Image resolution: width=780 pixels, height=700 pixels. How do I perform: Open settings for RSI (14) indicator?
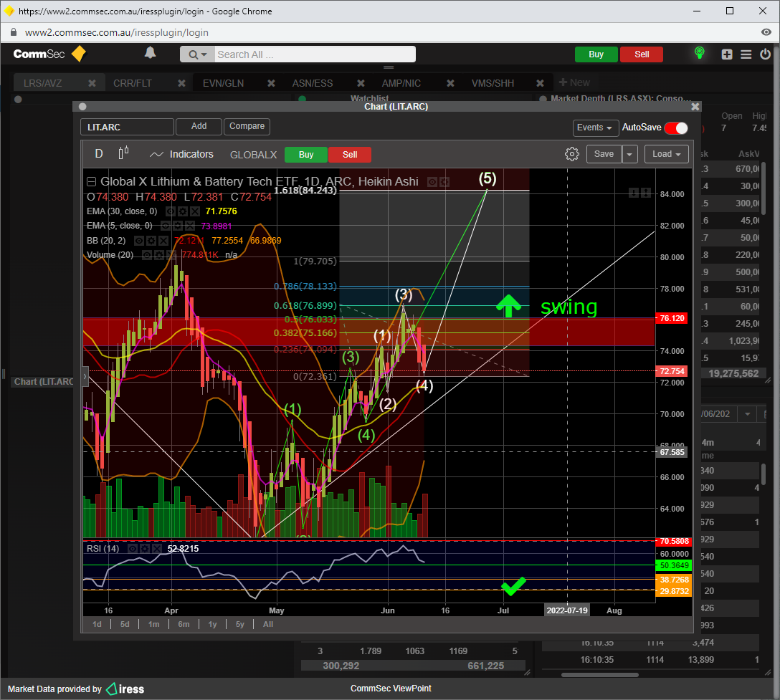pyautogui.click(x=145, y=548)
